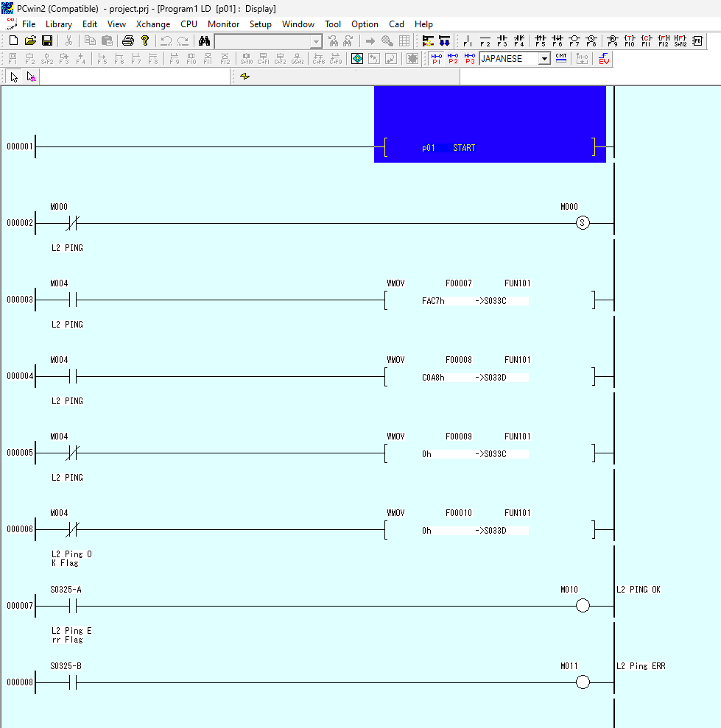Viewport: 721px width, 728px height.
Task: Insert set coil F8
Action: 591,41
